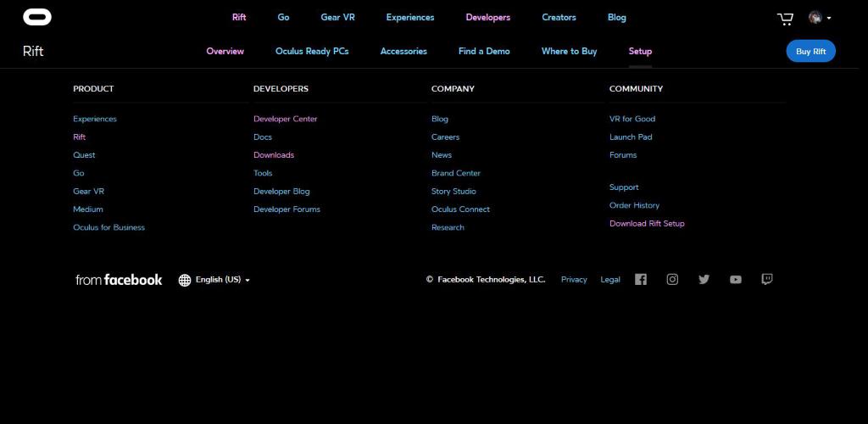Expand the account dropdown arrow

click(x=829, y=19)
